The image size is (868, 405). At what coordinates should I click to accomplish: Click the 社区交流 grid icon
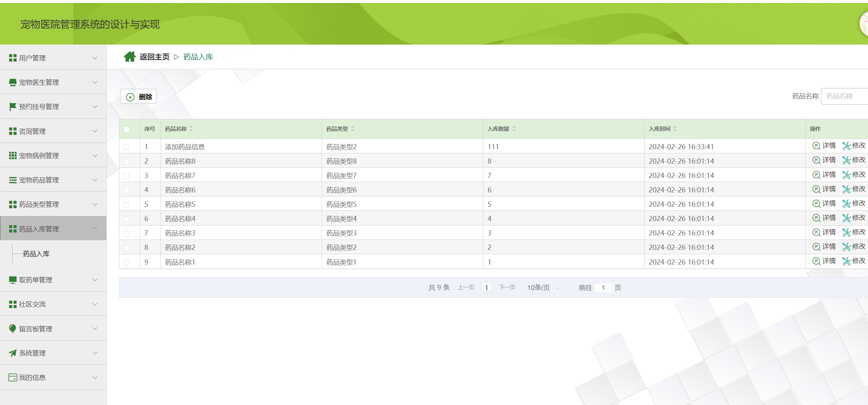pos(13,304)
